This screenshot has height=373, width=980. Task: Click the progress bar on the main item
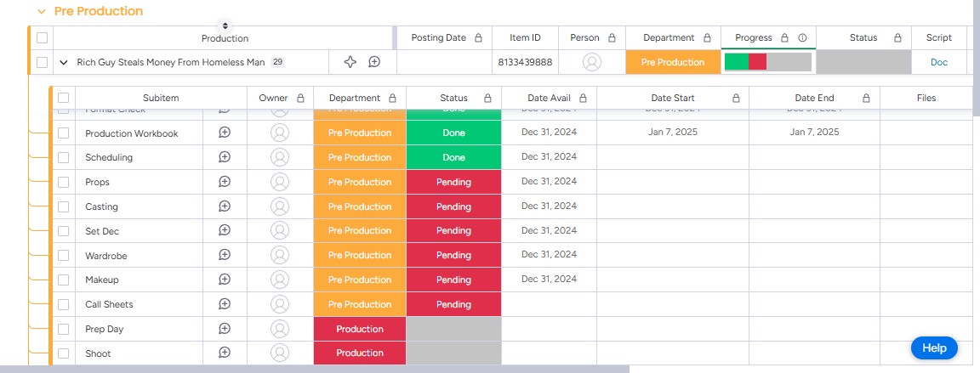(x=767, y=62)
